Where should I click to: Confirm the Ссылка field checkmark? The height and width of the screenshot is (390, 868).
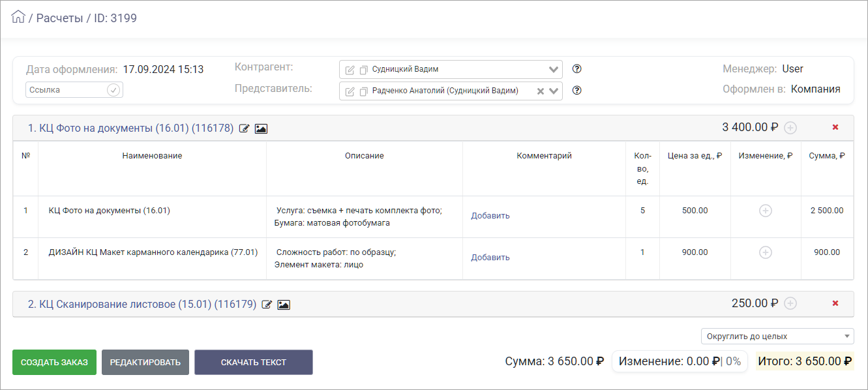tap(113, 90)
